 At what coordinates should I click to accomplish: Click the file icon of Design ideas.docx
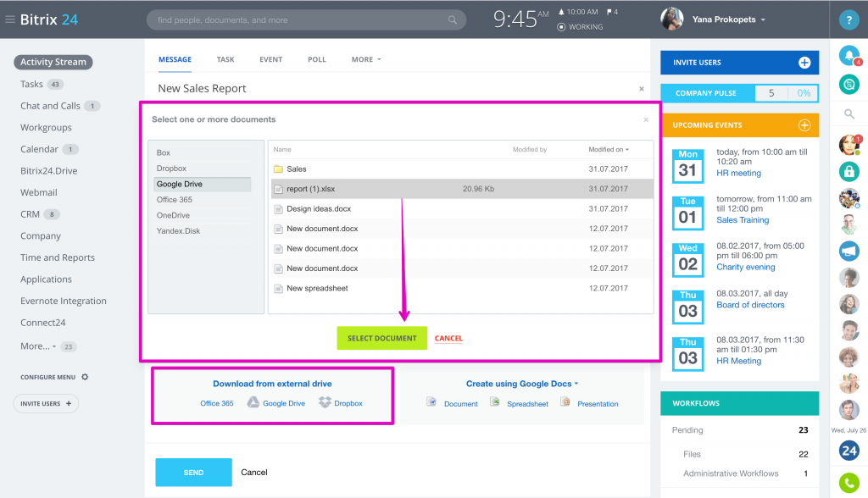coord(278,208)
